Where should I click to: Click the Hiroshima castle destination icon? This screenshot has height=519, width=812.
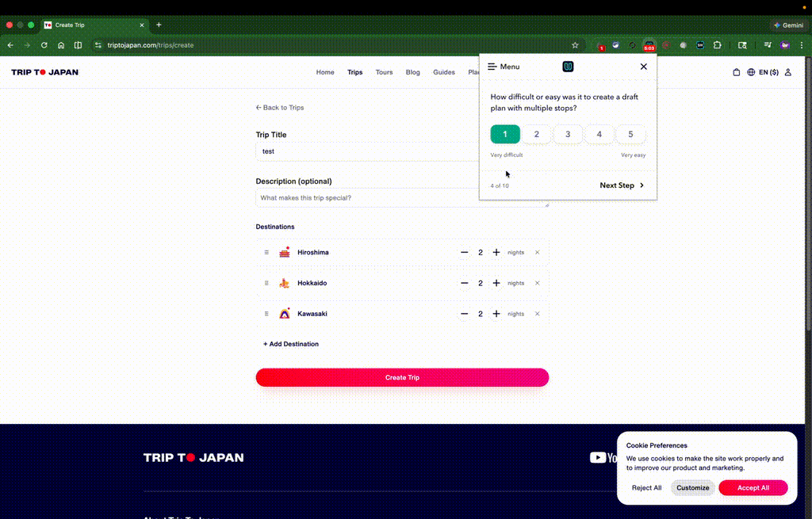pyautogui.click(x=285, y=252)
